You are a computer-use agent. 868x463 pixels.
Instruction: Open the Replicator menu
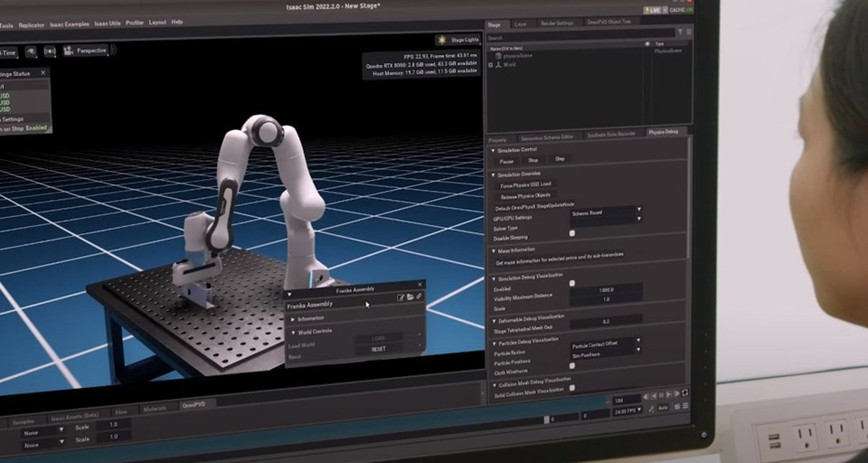31,25
